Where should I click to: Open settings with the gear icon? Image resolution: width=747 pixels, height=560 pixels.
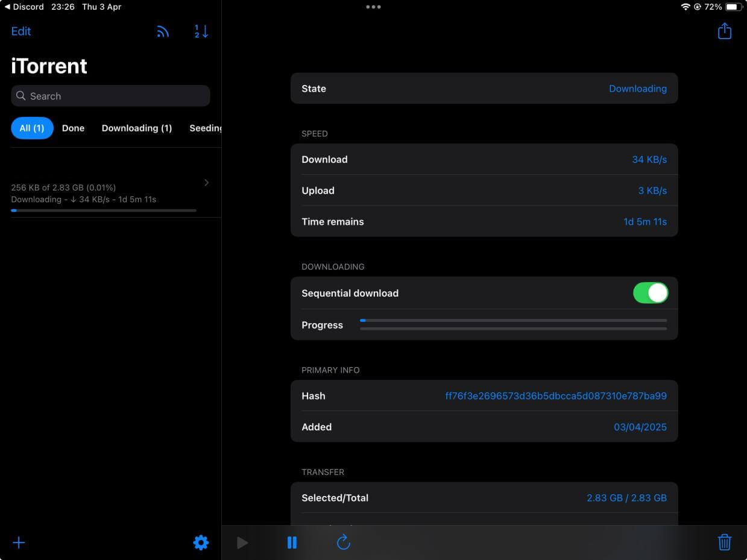[201, 543]
